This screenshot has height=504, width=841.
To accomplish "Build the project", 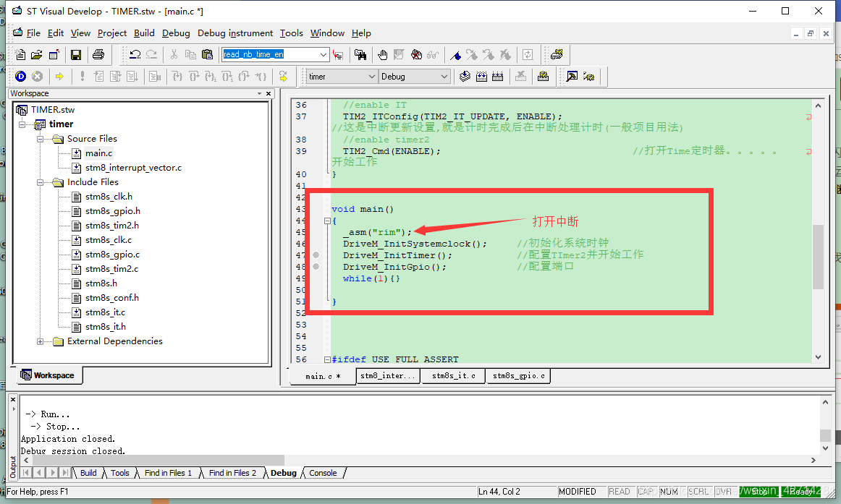I will pyautogui.click(x=481, y=77).
